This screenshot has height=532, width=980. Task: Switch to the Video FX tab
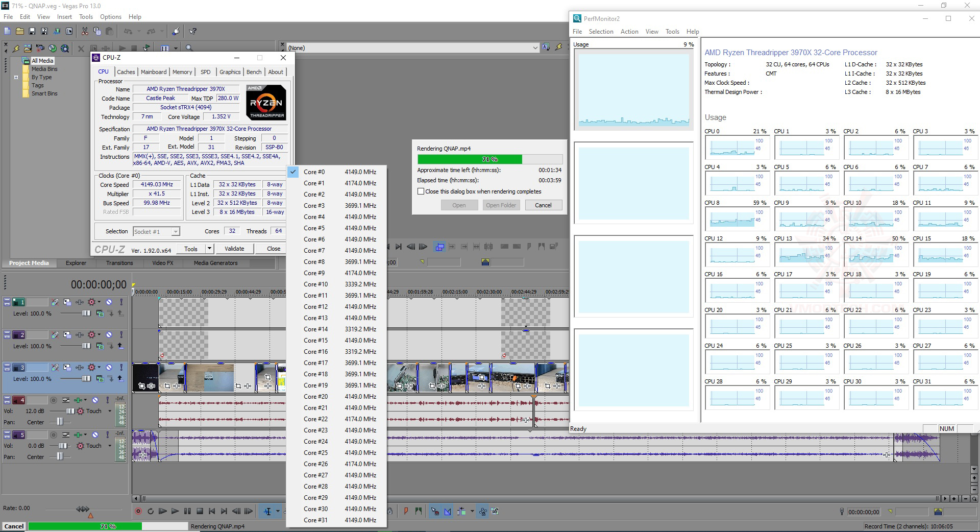(x=163, y=263)
